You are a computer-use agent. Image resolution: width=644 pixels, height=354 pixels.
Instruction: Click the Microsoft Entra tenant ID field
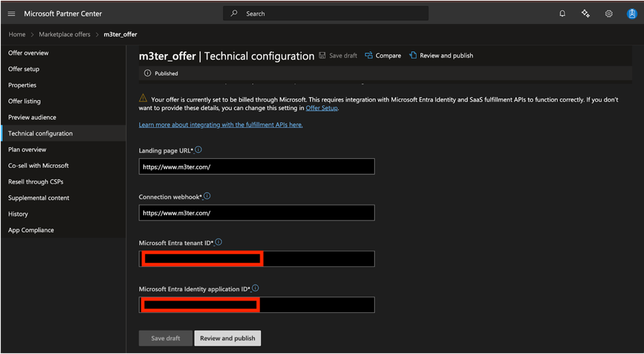(257, 259)
